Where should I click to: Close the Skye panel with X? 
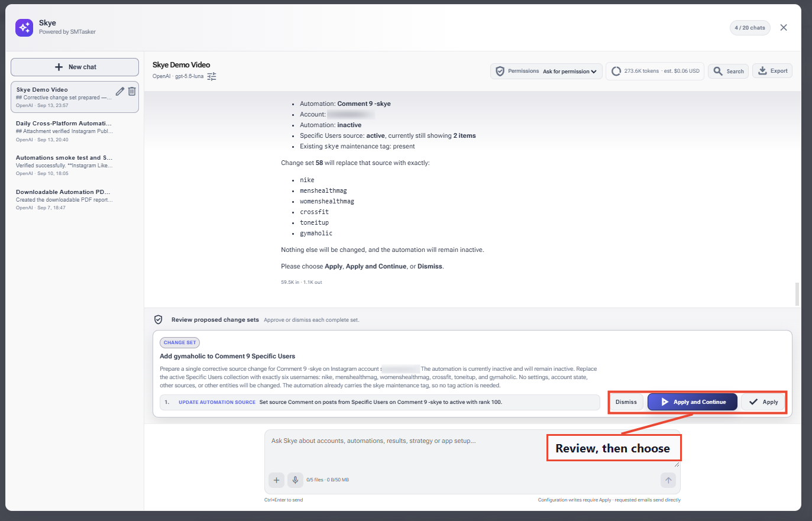[x=784, y=27]
